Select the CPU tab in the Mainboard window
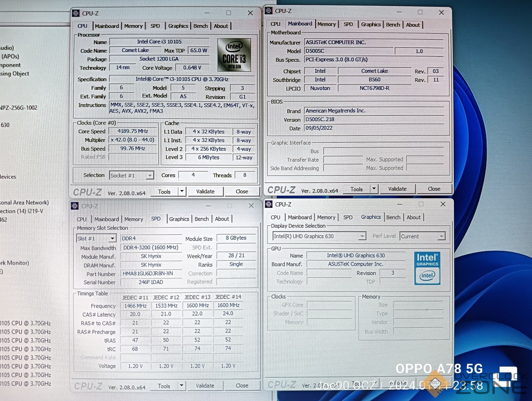This screenshot has height=401, width=532. click(275, 24)
